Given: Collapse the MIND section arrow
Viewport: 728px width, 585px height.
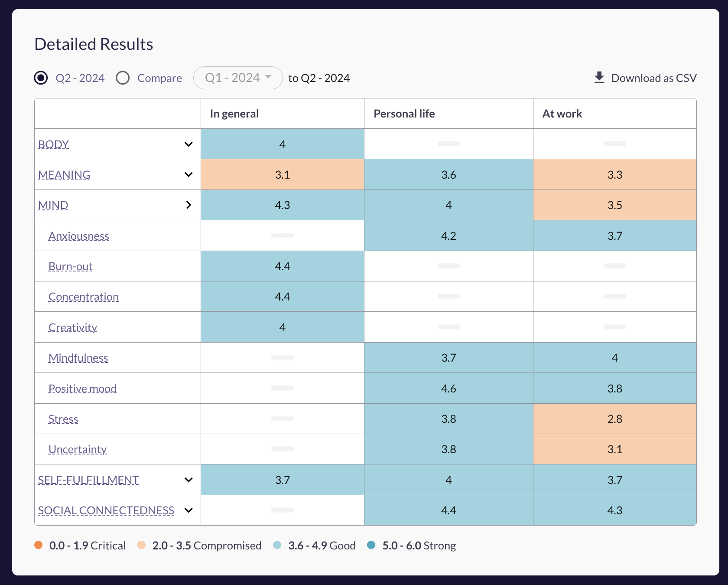Looking at the screenshot, I should [x=188, y=205].
